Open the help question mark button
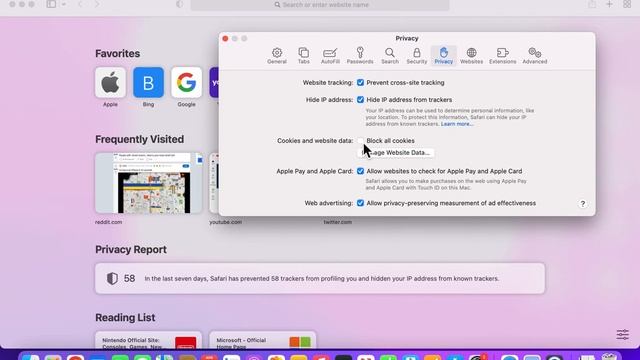640x360 pixels. (582, 204)
